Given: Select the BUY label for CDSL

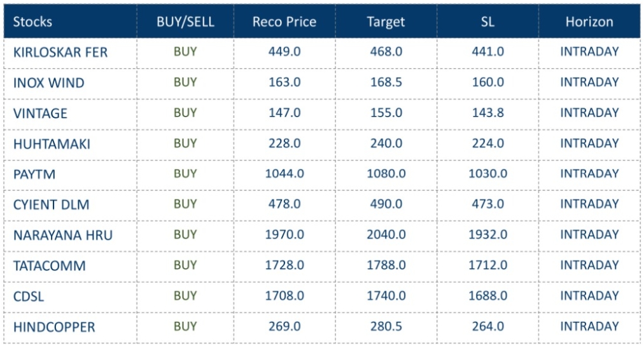Looking at the screenshot, I should (x=185, y=296).
